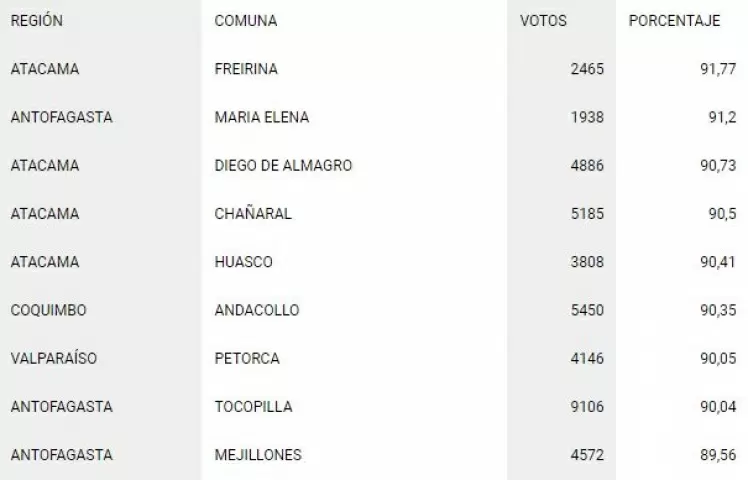The height and width of the screenshot is (480, 748).
Task: Click the MEJILLONES comuna cell
Action: 258,454
